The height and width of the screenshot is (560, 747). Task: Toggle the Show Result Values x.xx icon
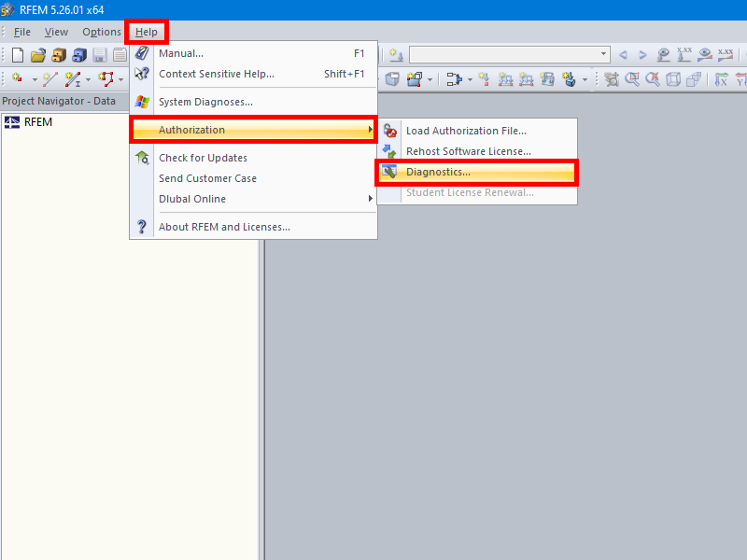(x=726, y=55)
